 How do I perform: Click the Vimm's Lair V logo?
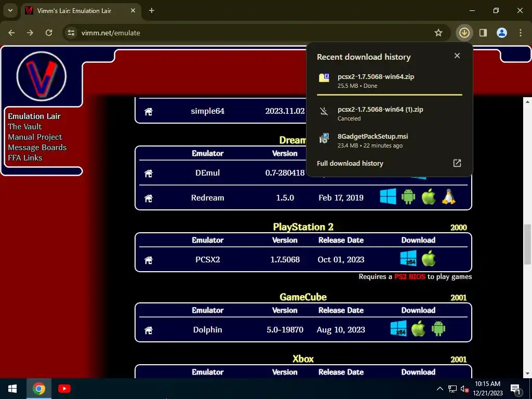(x=42, y=76)
